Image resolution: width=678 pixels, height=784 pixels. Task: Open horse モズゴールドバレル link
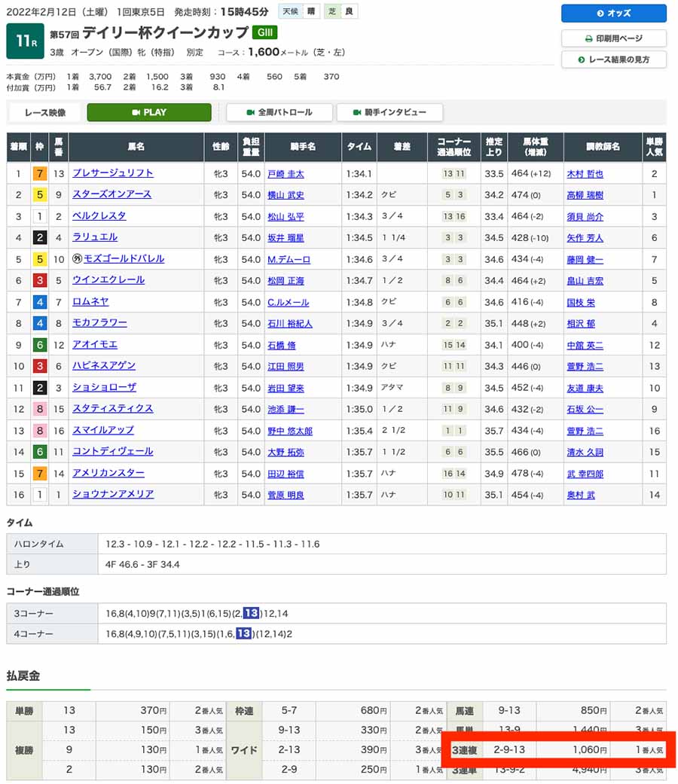point(124,258)
